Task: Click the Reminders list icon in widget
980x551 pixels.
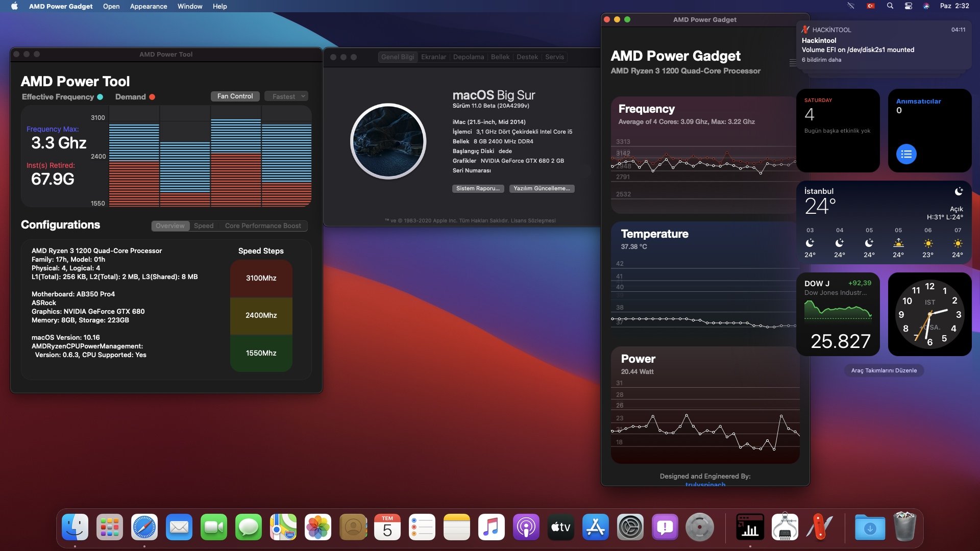Action: tap(906, 154)
